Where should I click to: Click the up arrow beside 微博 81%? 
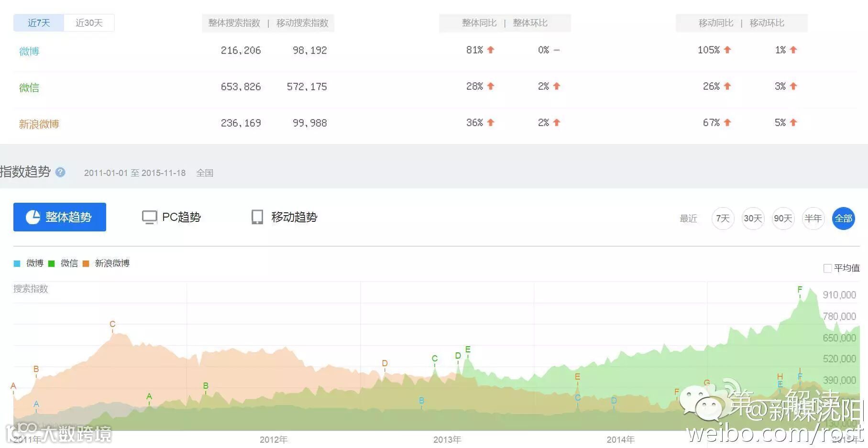(x=491, y=50)
